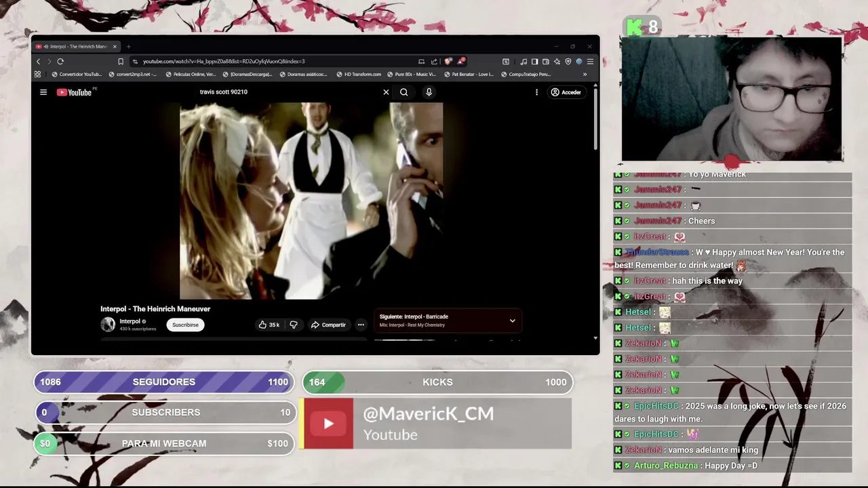The height and width of the screenshot is (488, 868).
Task: Expand the Siguiente: Interpol - Barricade playlist panel
Action: (448, 321)
